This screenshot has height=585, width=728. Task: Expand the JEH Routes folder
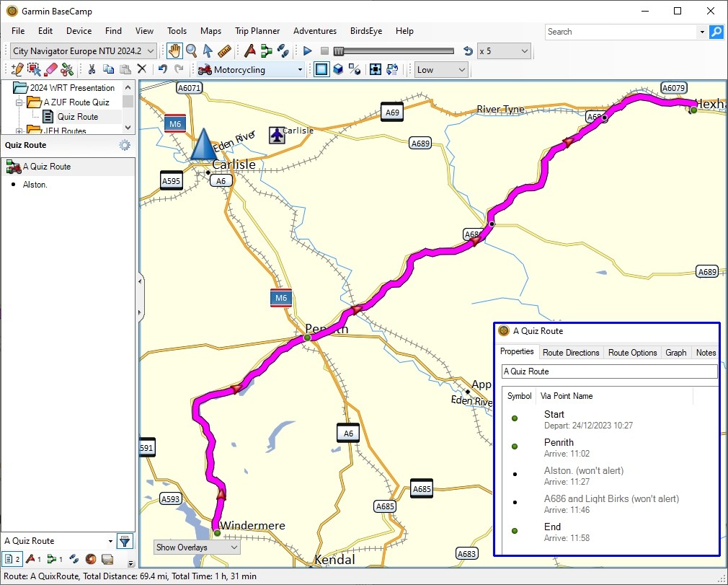coord(19,131)
